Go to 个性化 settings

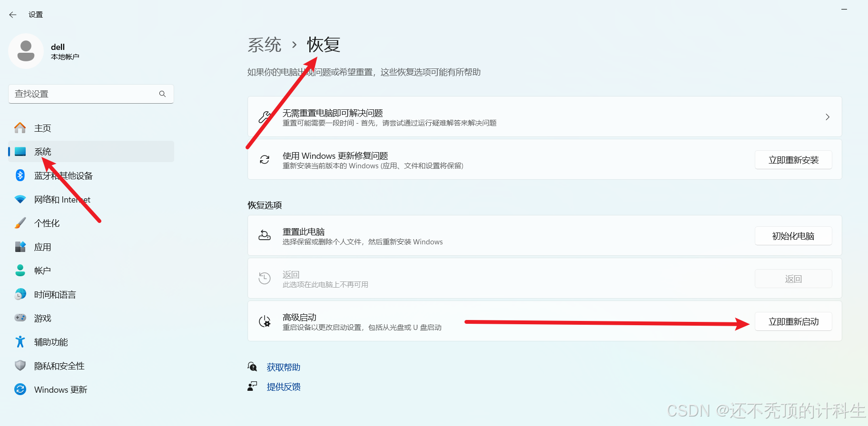tap(91, 223)
